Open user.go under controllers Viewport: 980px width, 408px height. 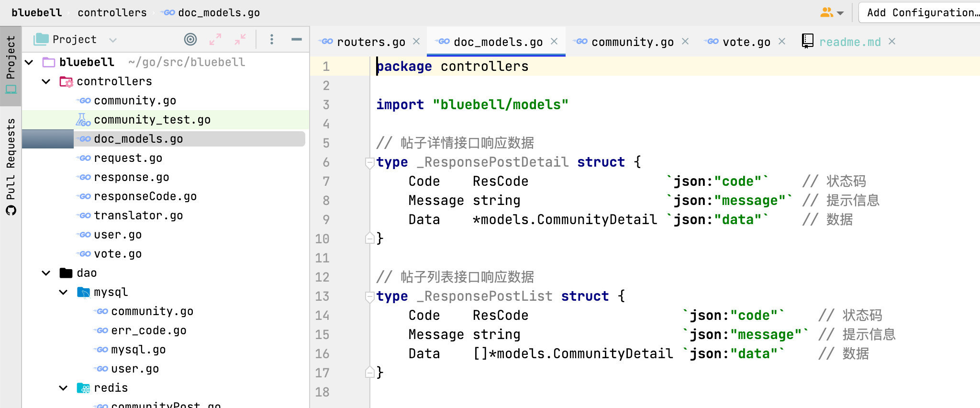pyautogui.click(x=118, y=235)
